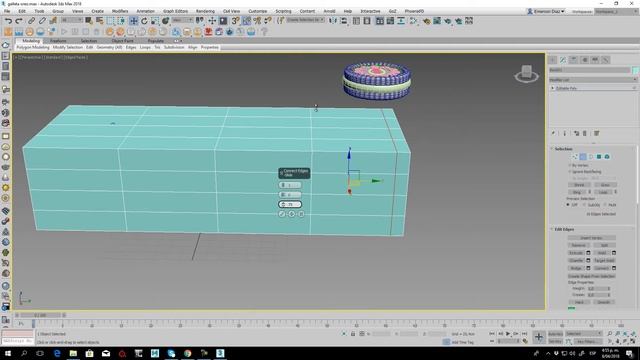Image resolution: width=640 pixels, height=360 pixels.
Task: Click Remove modifier trash icon
Action: click(584, 133)
